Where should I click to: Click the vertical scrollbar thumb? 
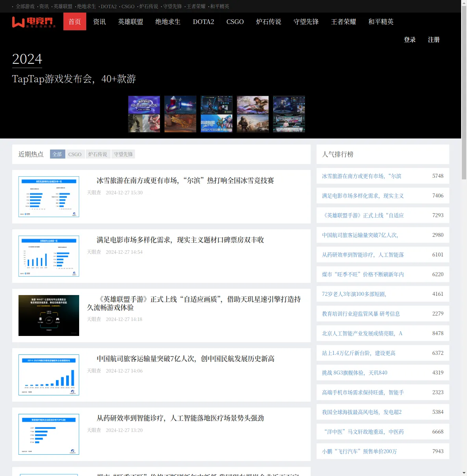pos(464,92)
